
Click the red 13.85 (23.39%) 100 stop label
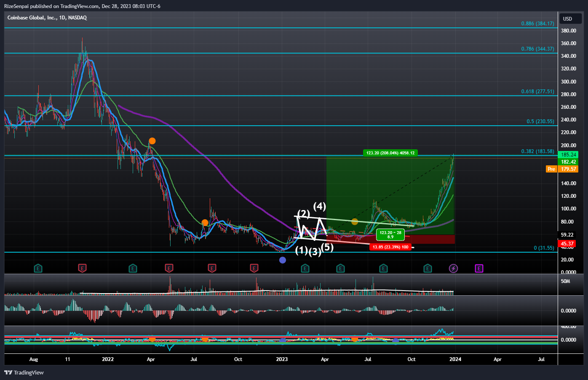coord(390,247)
